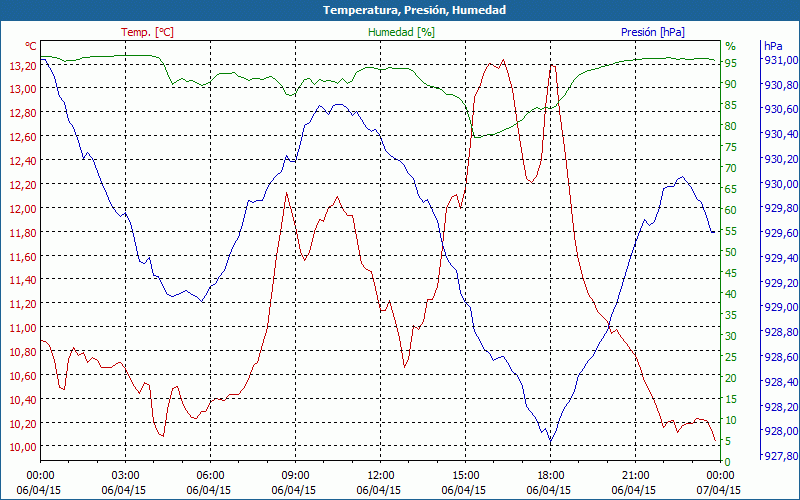Image resolution: width=800 pixels, height=500 pixels.
Task: Click the 12:00 time axis label
Action: coord(380,476)
